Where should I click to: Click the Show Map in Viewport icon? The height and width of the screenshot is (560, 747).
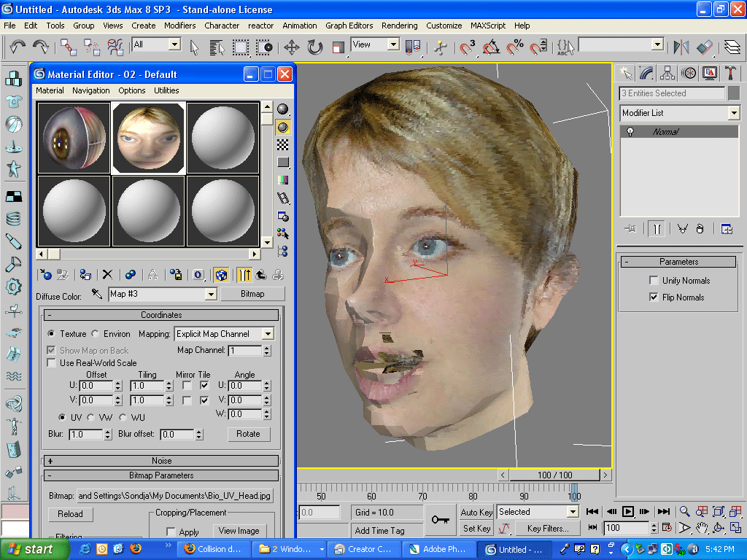coord(222,275)
